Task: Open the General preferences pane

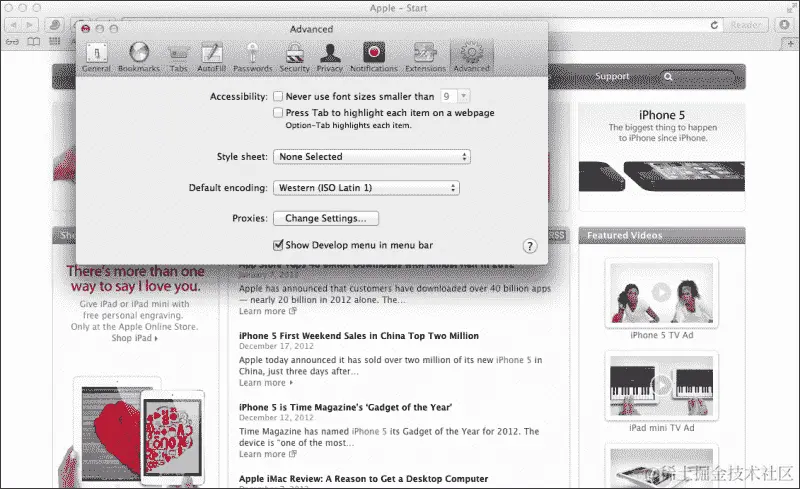Action: tap(96, 58)
